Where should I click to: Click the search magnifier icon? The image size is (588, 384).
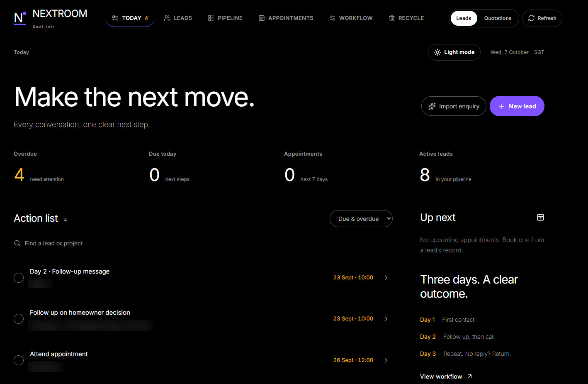pyautogui.click(x=17, y=243)
